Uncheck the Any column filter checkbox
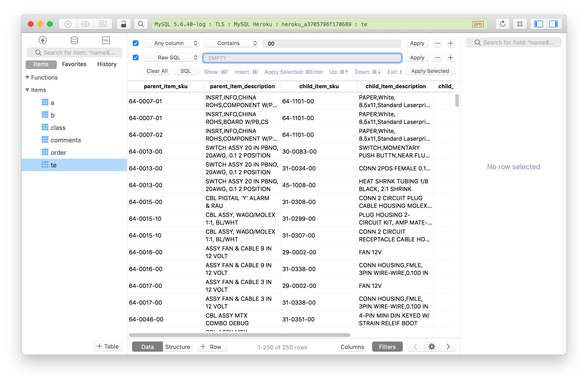The height and width of the screenshot is (383, 588). point(136,43)
